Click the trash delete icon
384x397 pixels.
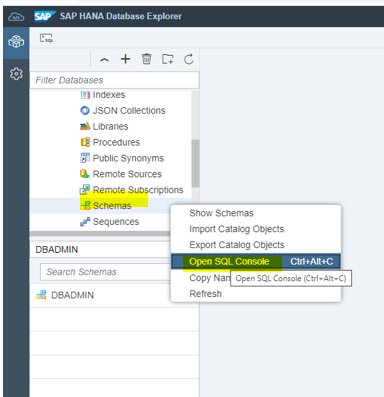click(x=147, y=59)
